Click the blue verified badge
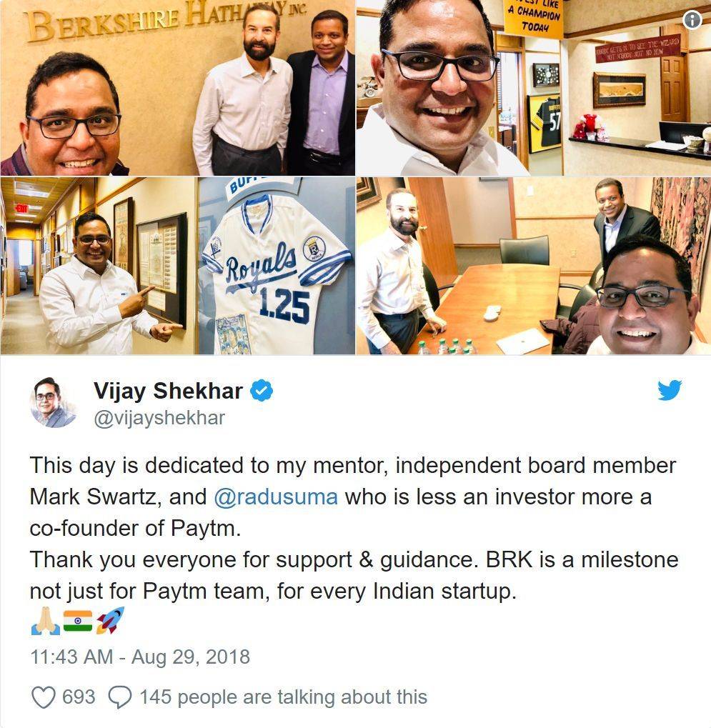711x728 pixels. click(x=262, y=391)
